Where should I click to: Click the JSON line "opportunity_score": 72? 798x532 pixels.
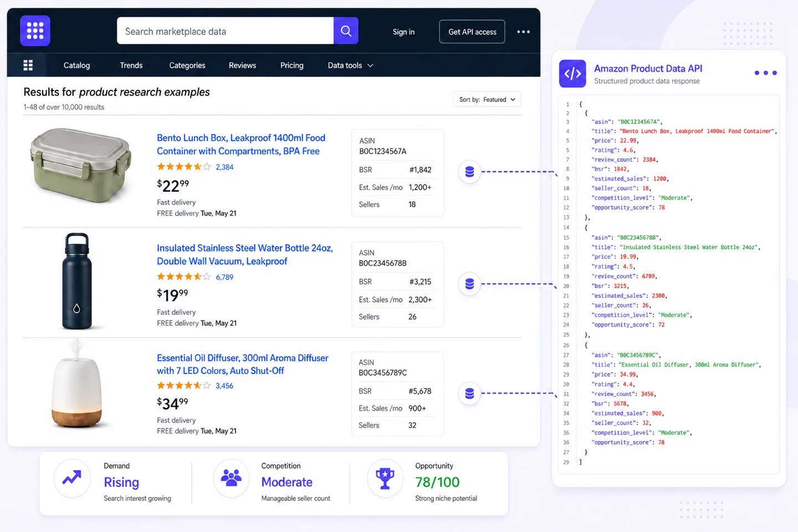[628, 325]
